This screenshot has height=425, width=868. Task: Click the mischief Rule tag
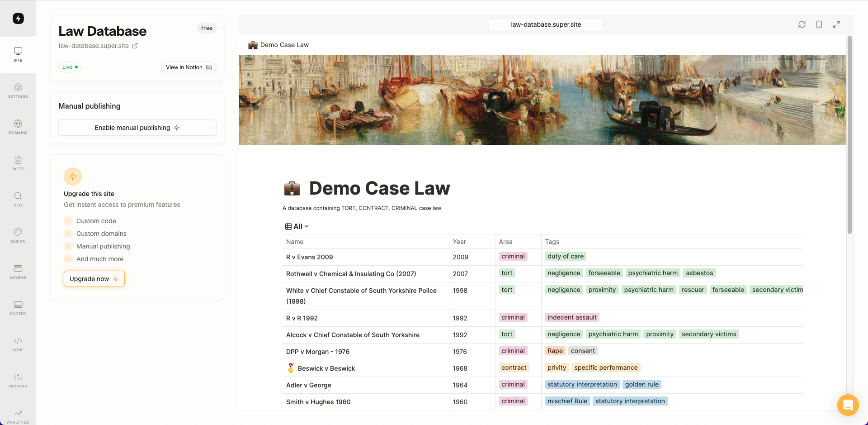pyautogui.click(x=567, y=401)
